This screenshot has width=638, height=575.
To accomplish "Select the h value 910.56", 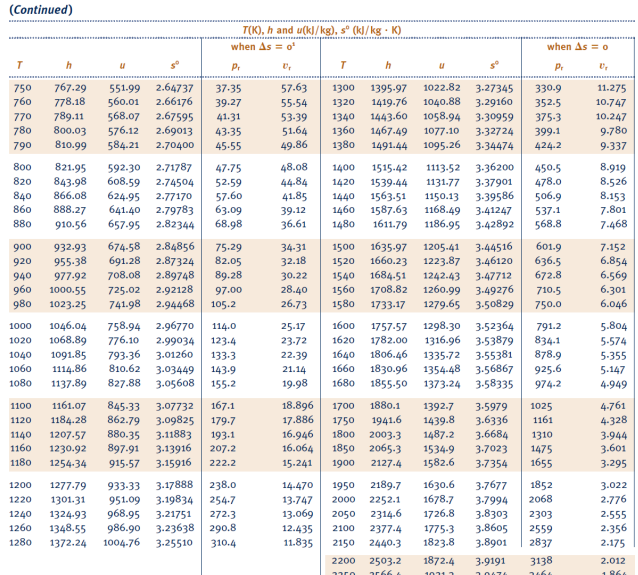I will [71, 224].
